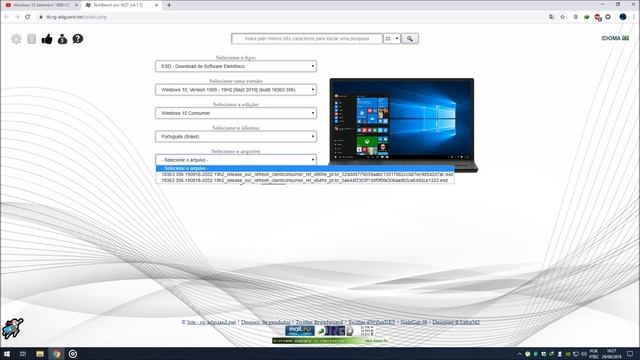This screenshot has height=360, width=640.
Task: Open the language dropdown showing Português (Brasil)
Action: tap(236, 136)
